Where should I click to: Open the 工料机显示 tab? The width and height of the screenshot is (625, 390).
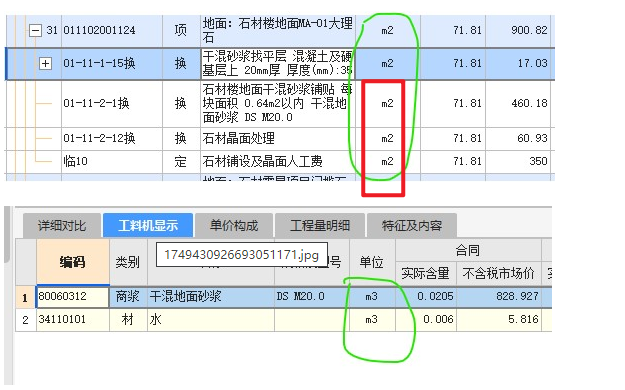coord(148,226)
